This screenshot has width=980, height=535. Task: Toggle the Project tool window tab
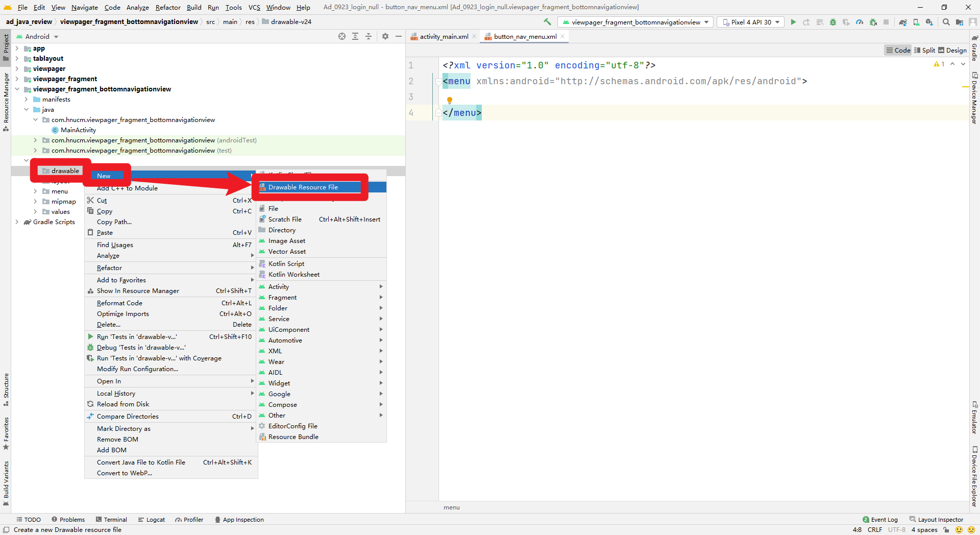pos(6,47)
